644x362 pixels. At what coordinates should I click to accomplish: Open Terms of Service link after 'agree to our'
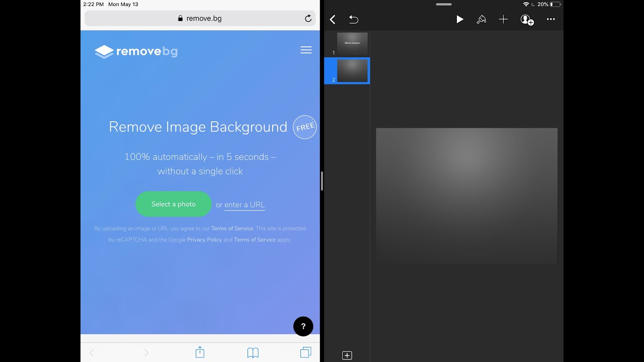point(232,228)
